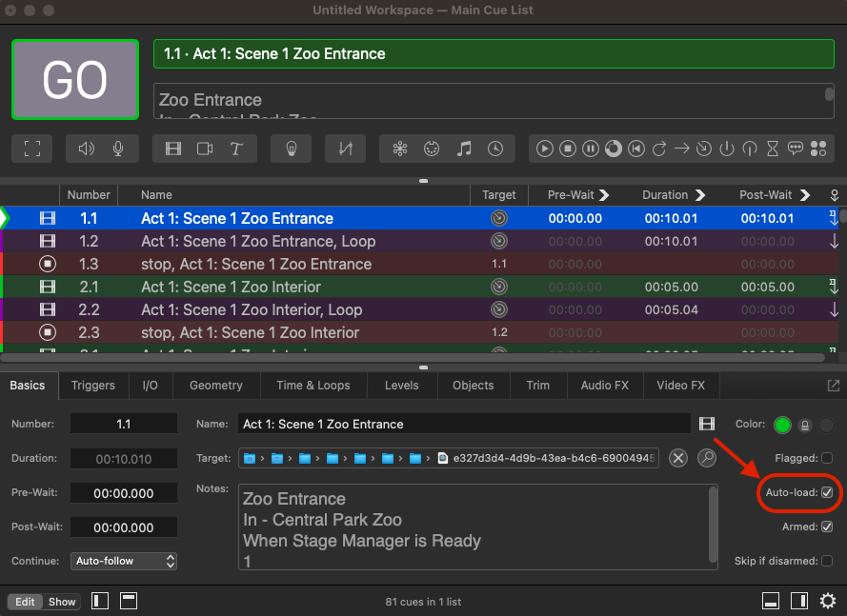Enable the Flagged checkbox
This screenshot has height=616, width=847.
tap(827, 458)
